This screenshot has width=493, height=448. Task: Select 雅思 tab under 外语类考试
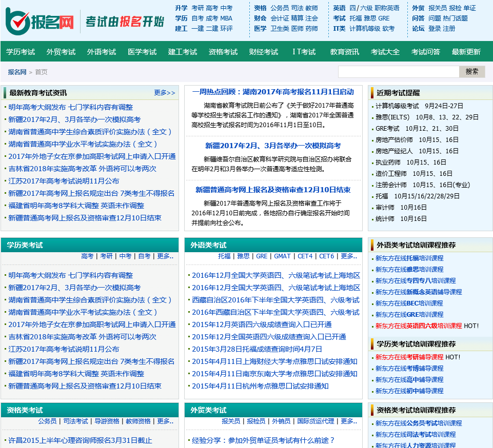point(243,256)
